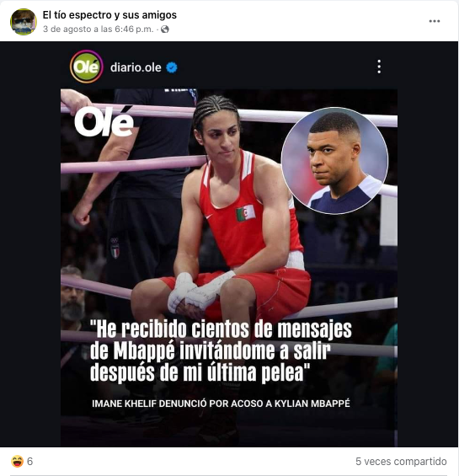Click the white hand wraps of the boxer
Screen dimensions: 459x476
point(199,291)
